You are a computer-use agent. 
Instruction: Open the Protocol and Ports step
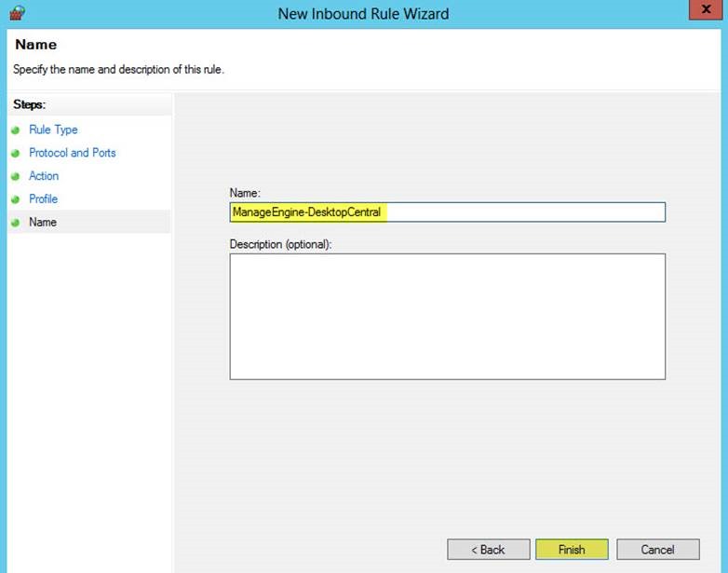pyautogui.click(x=73, y=153)
